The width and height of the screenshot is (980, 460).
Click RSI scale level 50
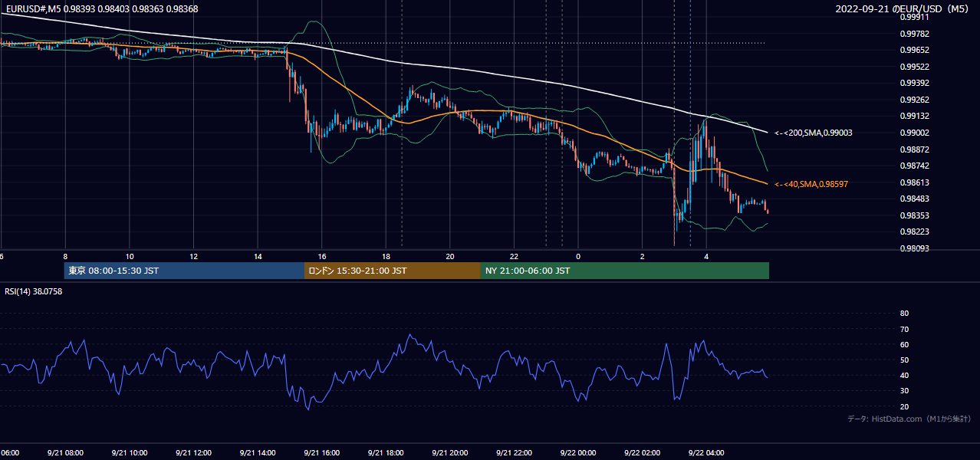coord(904,360)
